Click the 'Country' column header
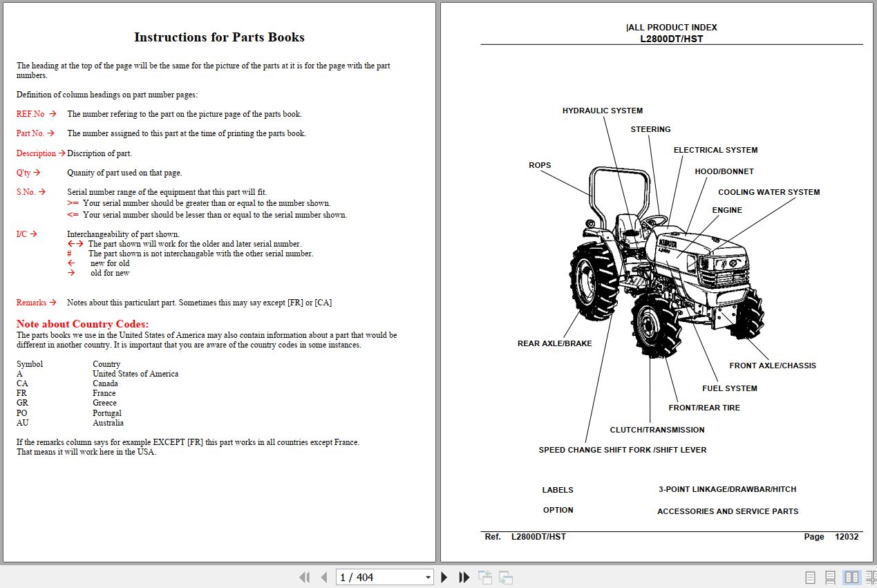 pos(106,364)
